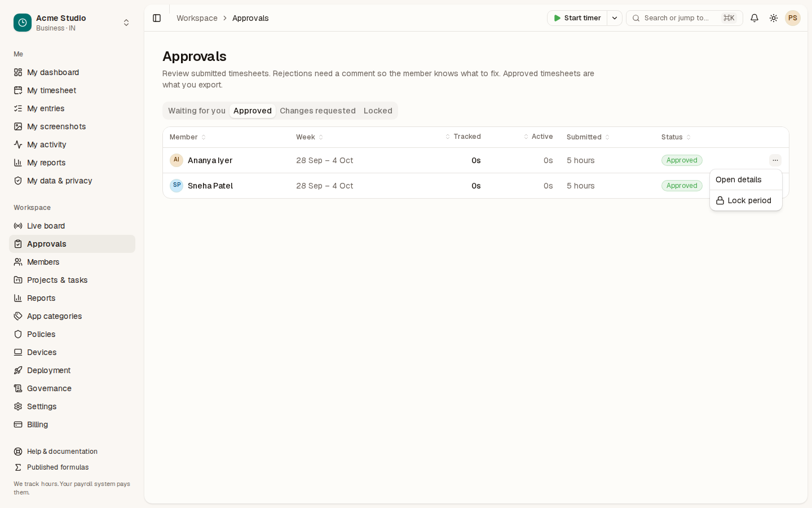Open Live board

(72, 226)
